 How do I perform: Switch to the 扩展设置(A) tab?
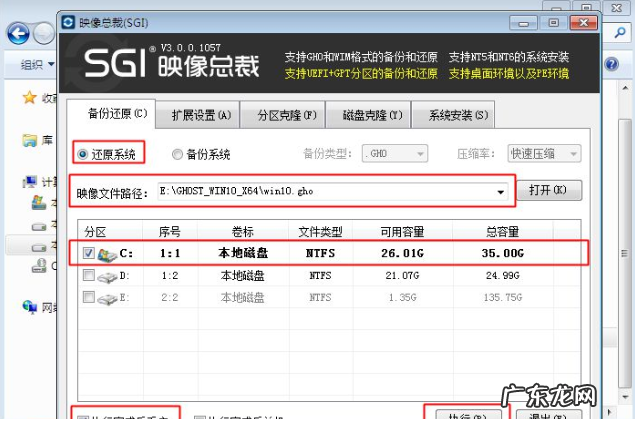click(x=198, y=115)
